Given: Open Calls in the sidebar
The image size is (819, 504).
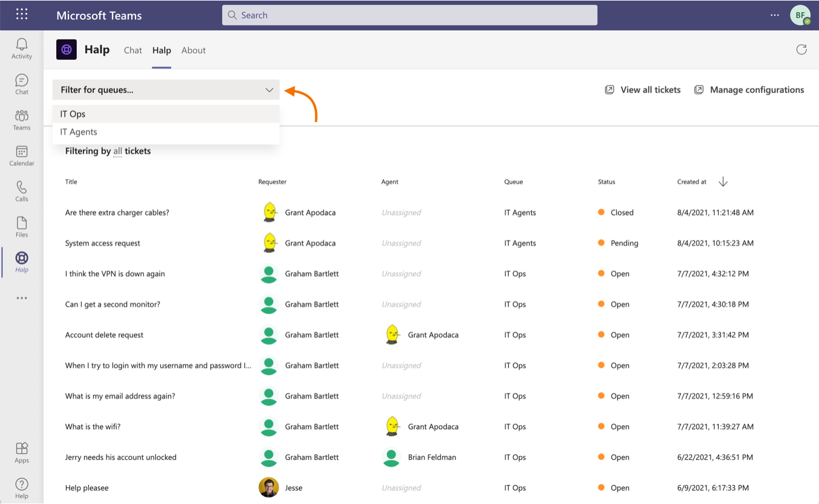Looking at the screenshot, I should 22,191.
